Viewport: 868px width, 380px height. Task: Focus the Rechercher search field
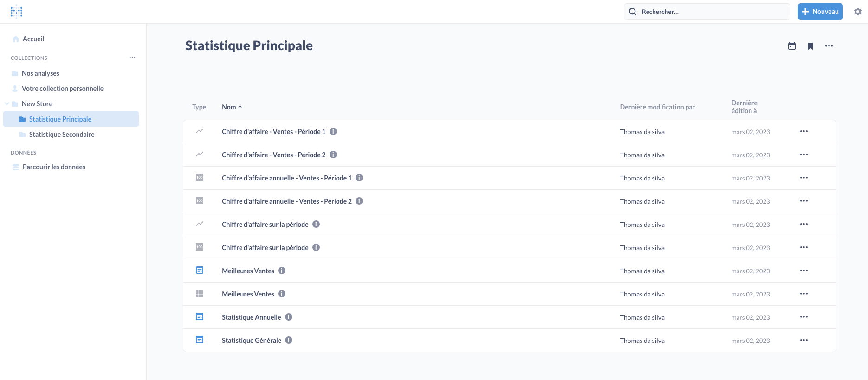[x=707, y=12]
